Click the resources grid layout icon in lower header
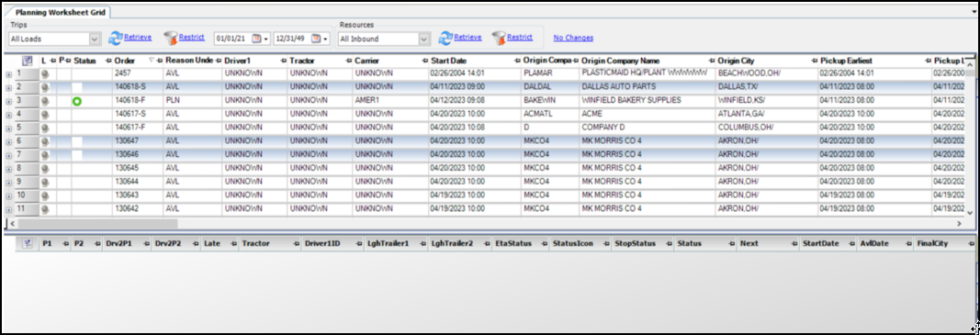Screen dimensions: 980x335 (28, 243)
